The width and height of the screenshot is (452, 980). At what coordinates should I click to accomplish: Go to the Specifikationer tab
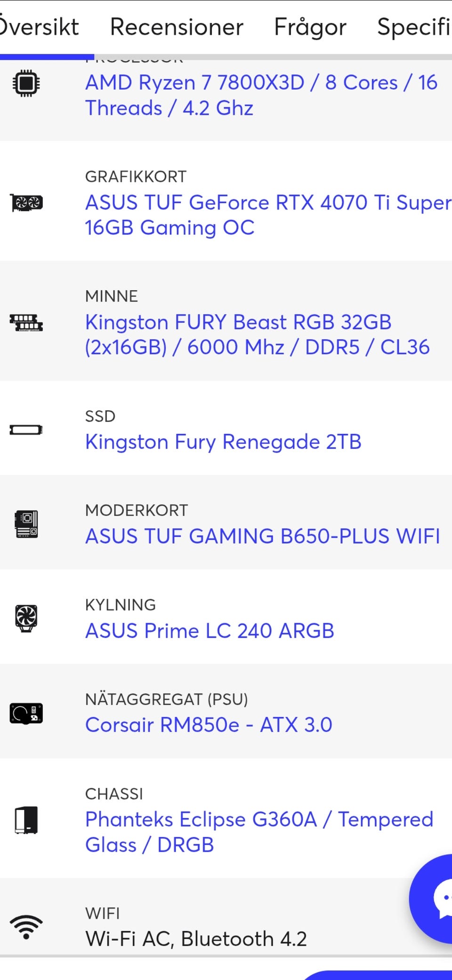coord(413,27)
